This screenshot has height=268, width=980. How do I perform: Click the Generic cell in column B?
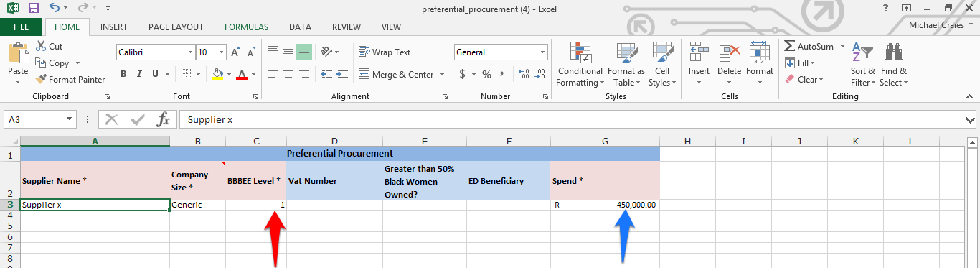tap(197, 205)
